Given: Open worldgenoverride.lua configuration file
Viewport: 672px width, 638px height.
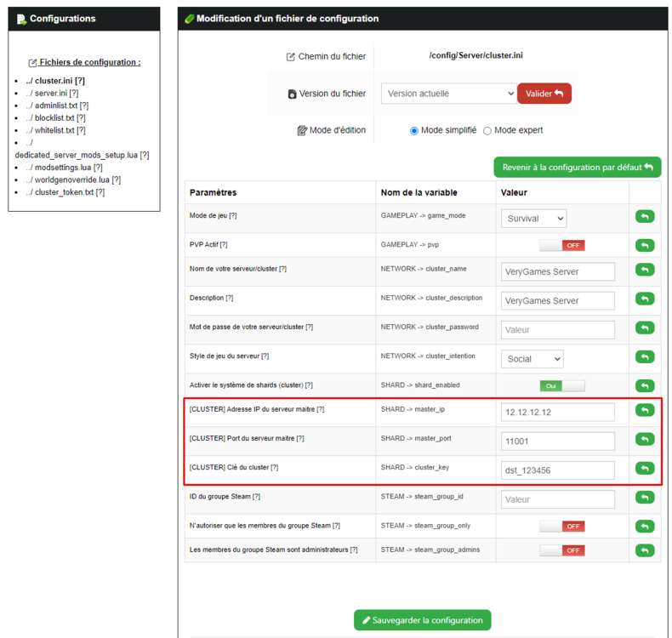Looking at the screenshot, I should point(72,179).
